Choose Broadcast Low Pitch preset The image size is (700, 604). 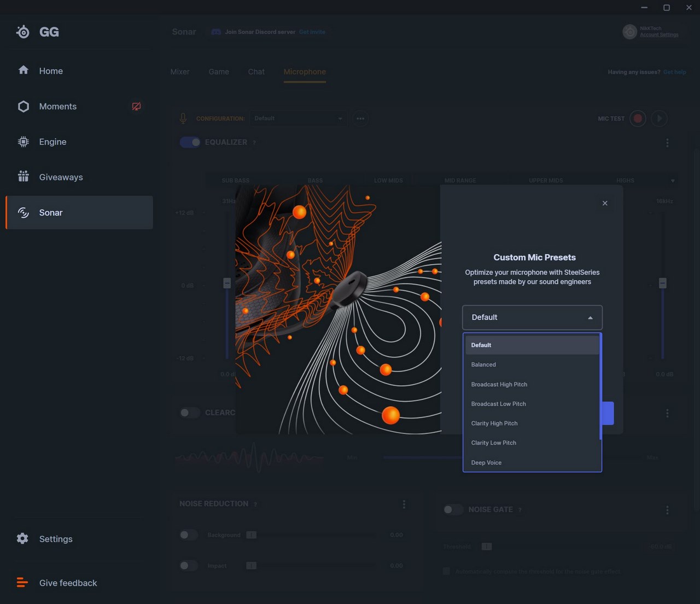532,404
